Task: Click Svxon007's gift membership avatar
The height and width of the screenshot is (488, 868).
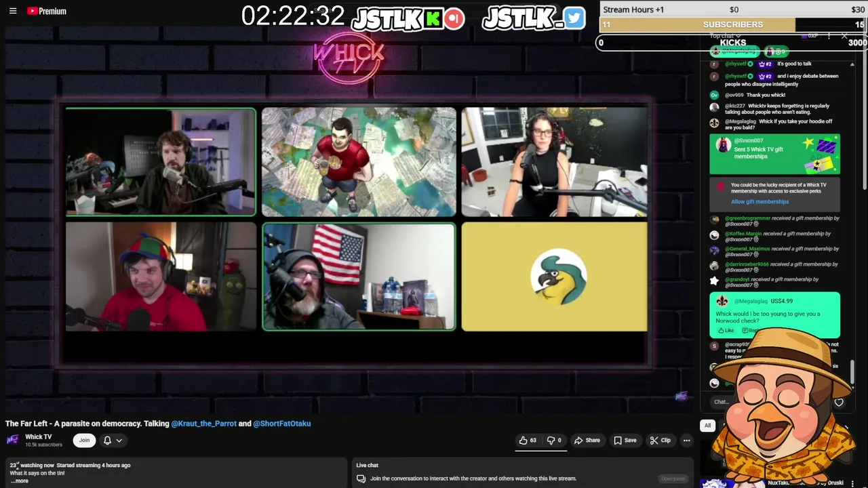Action: (x=724, y=145)
